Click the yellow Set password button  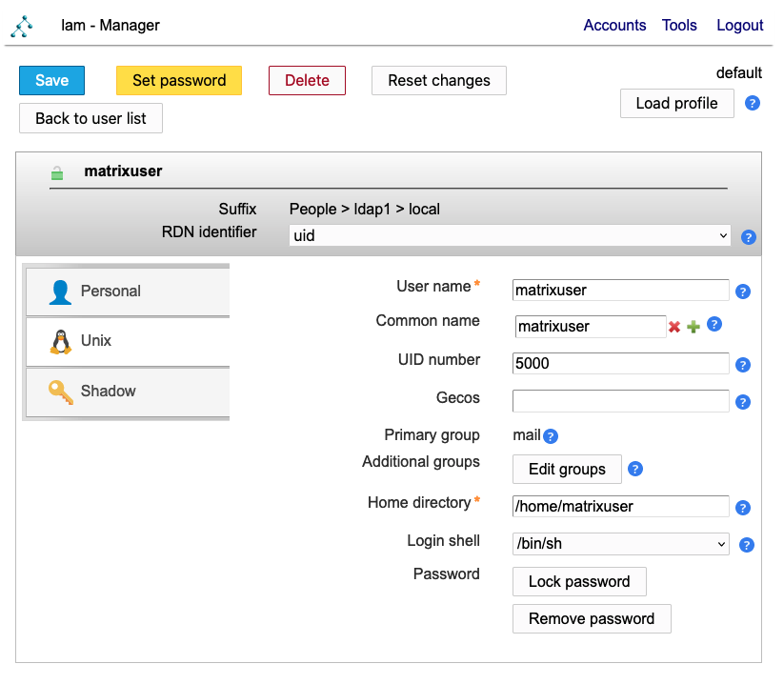[179, 81]
